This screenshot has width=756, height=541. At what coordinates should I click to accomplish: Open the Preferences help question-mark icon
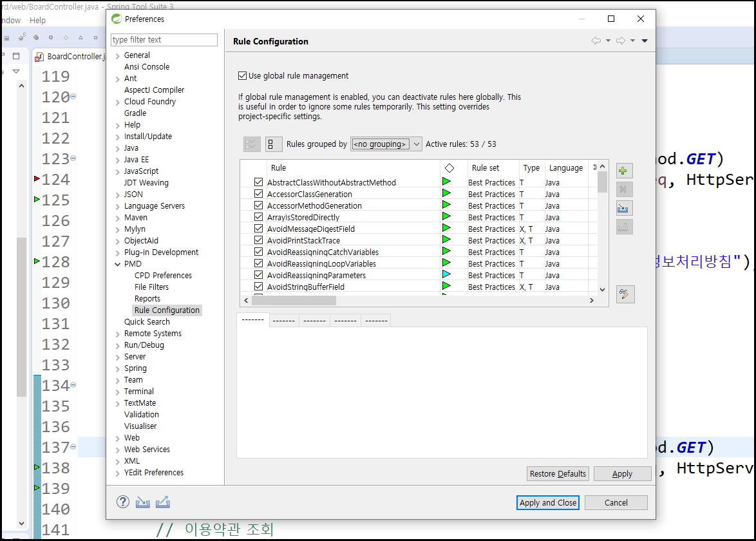click(x=123, y=502)
